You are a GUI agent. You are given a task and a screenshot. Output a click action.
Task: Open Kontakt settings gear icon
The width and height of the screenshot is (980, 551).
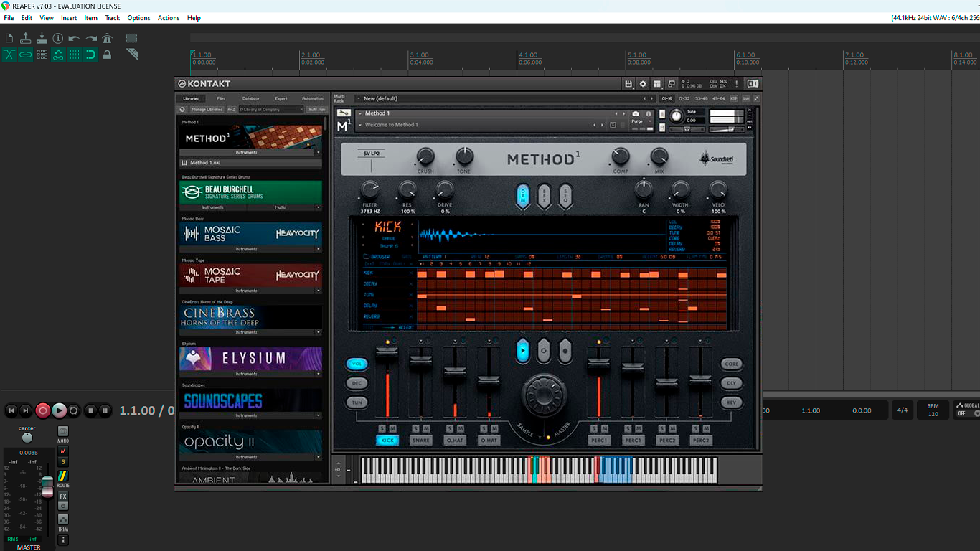point(643,84)
